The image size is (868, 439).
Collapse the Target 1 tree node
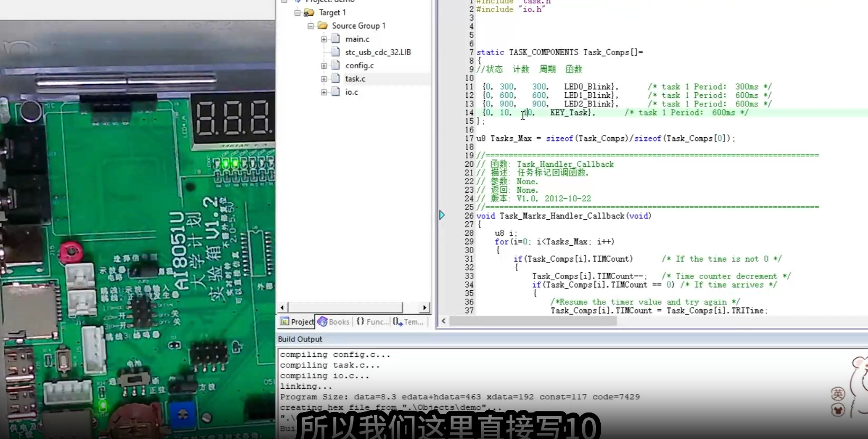(x=297, y=13)
